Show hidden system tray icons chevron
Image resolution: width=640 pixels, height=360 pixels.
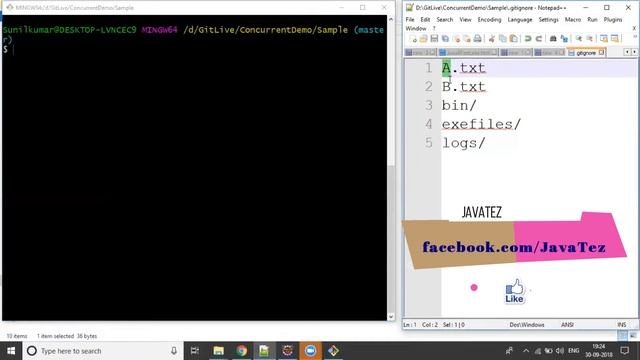pos(526,351)
